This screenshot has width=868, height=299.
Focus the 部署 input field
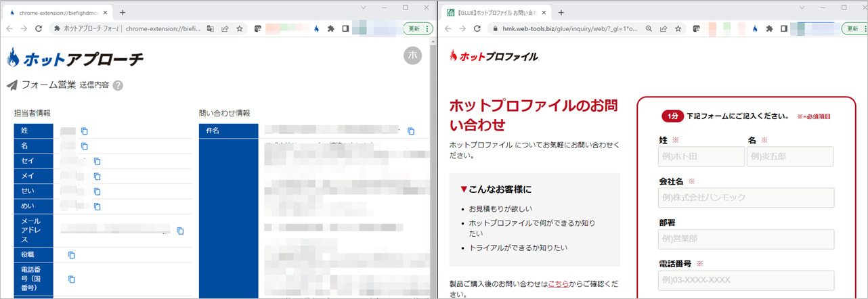[746, 239]
